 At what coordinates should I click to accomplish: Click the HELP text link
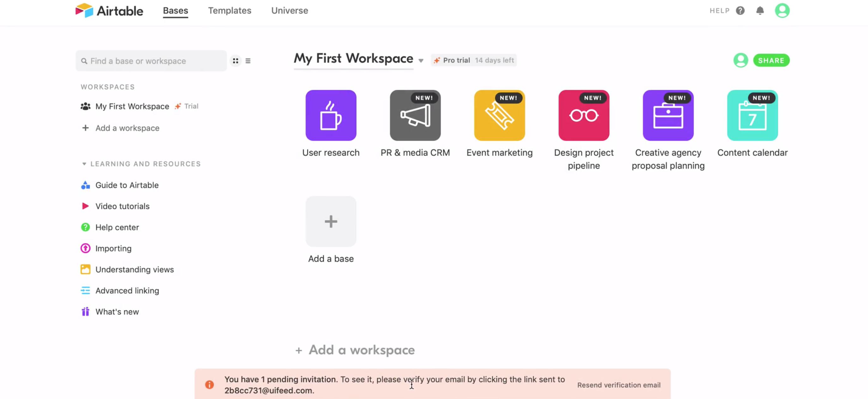(x=720, y=10)
